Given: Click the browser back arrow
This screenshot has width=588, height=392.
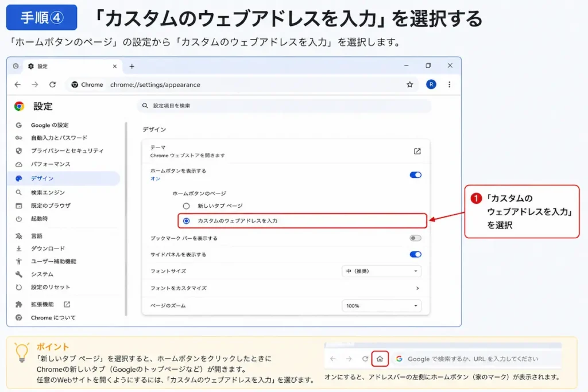Looking at the screenshot, I should 18,85.
